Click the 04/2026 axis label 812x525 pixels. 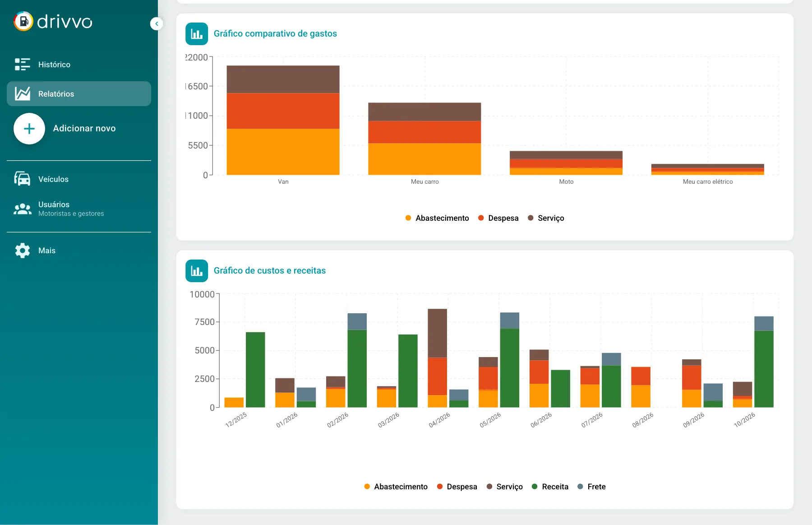439,419
